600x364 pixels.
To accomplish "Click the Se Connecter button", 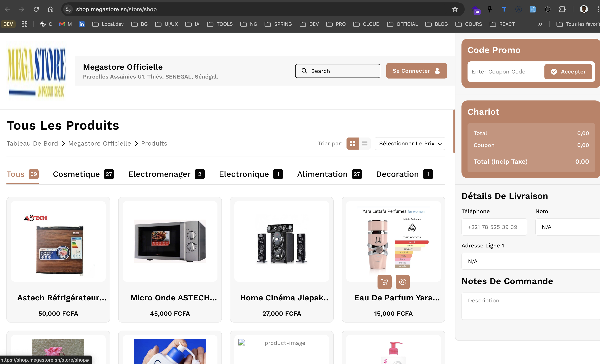I will 416,71.
